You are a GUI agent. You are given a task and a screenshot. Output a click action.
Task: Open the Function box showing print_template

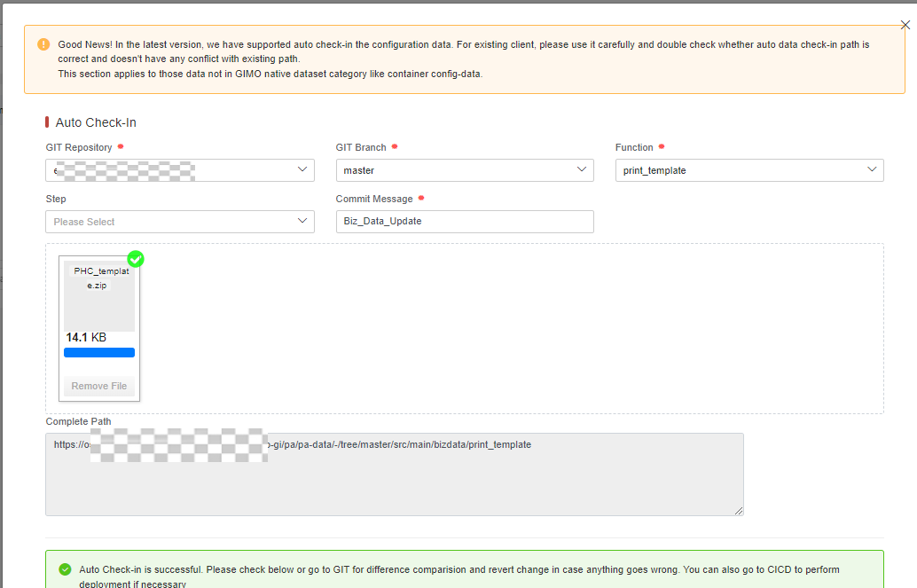tap(736, 170)
